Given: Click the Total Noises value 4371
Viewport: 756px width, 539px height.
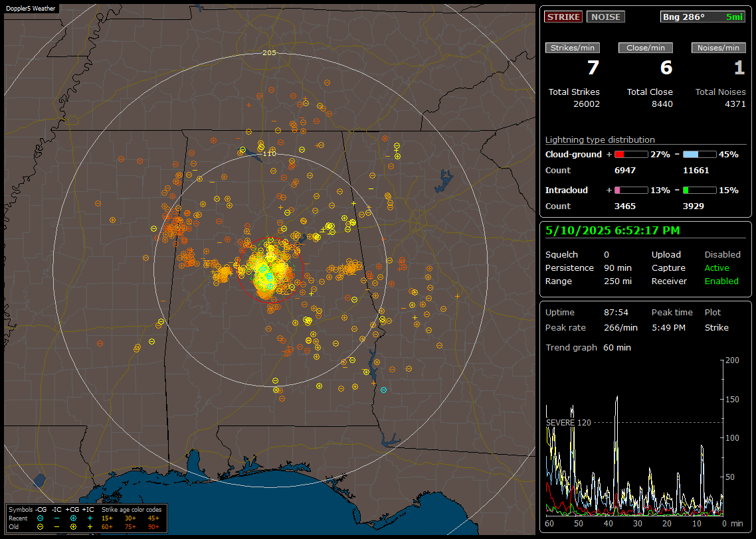Looking at the screenshot, I should (x=735, y=104).
